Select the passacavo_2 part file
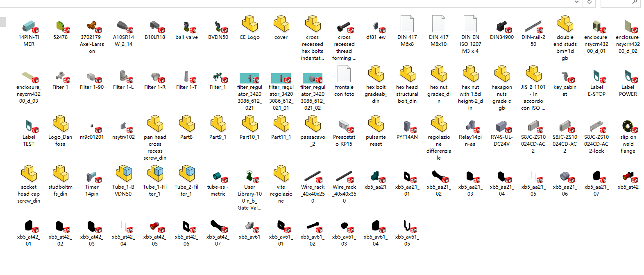The width and height of the screenshot is (644, 275). pyautogui.click(x=313, y=124)
